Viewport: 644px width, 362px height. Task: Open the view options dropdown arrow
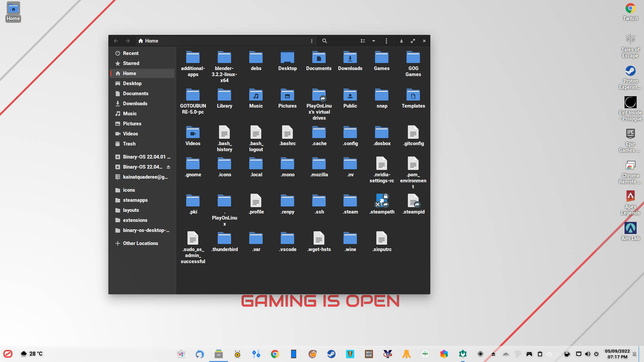pyautogui.click(x=374, y=41)
